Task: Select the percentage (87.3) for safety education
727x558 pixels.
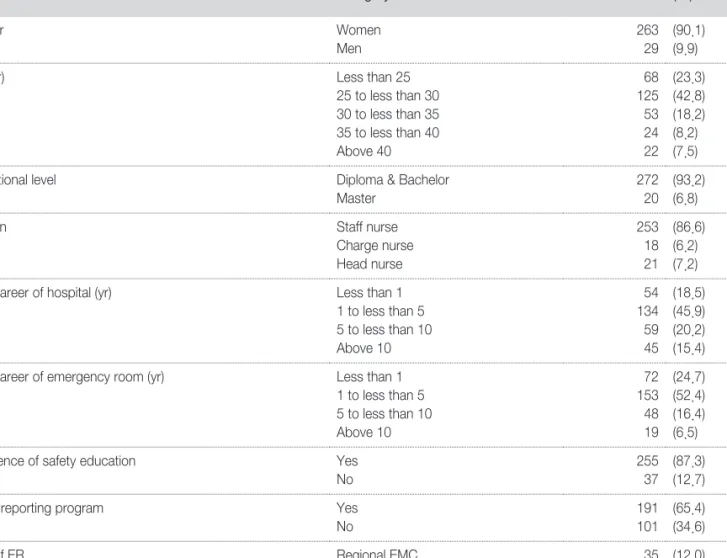Action: coord(689,461)
